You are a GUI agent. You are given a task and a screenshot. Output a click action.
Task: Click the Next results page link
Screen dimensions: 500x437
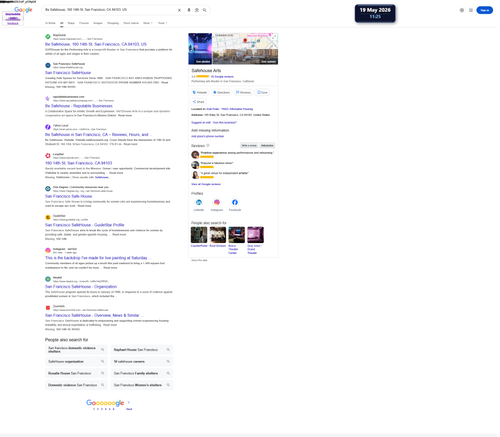pos(129,409)
